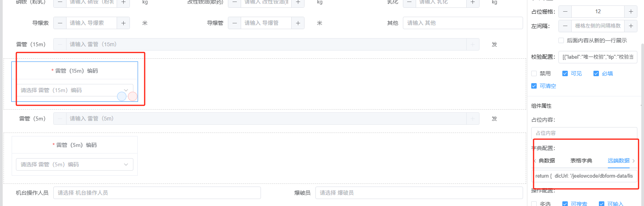Click plus button for 左间隔
This screenshot has height=206, width=644.
[x=631, y=26]
